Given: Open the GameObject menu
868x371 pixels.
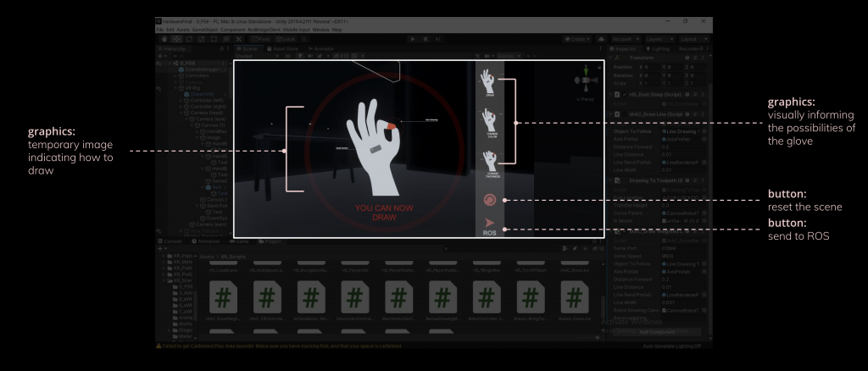Looking at the screenshot, I should tap(205, 30).
